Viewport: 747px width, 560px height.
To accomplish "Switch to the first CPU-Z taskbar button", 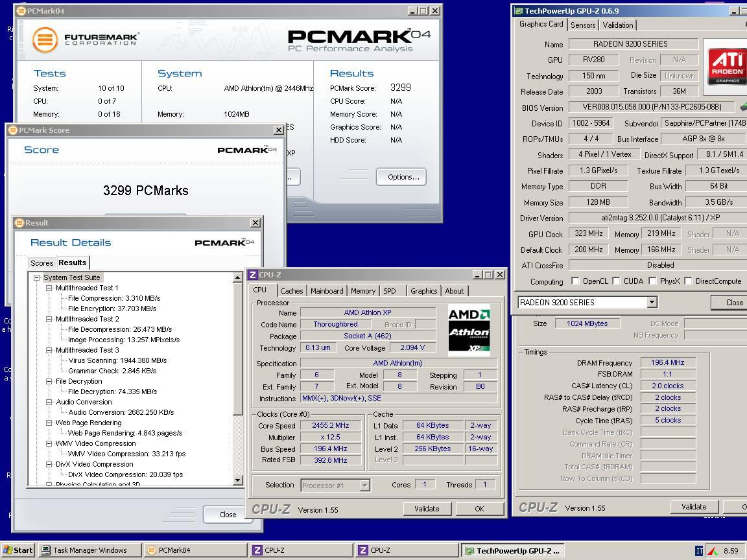I will pos(302,550).
